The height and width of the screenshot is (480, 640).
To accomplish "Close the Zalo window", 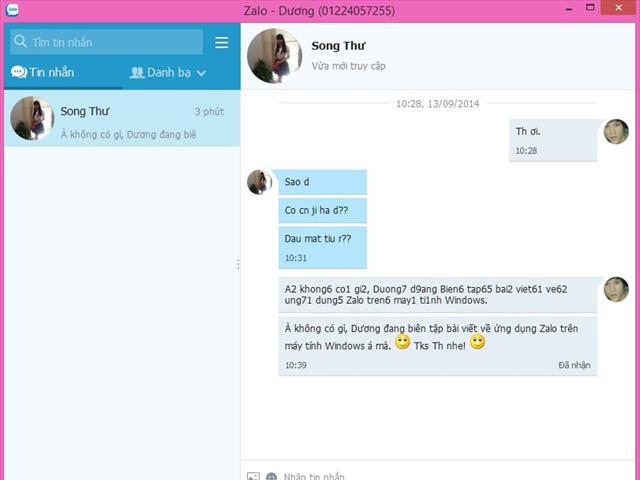I will click(x=619, y=8).
